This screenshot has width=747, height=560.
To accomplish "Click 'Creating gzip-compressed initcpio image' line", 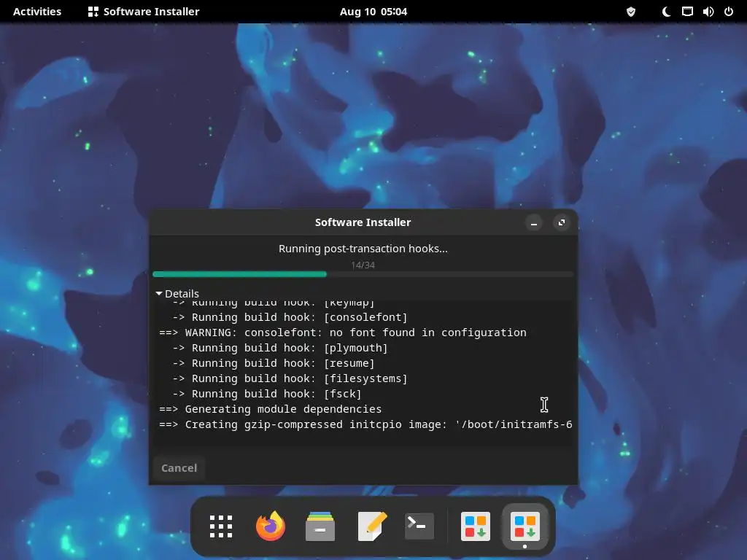I will coord(366,424).
